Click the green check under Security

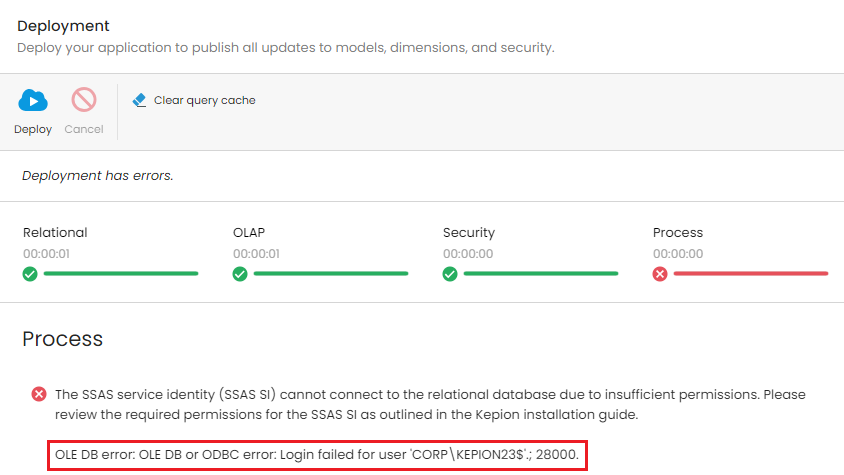click(x=450, y=274)
